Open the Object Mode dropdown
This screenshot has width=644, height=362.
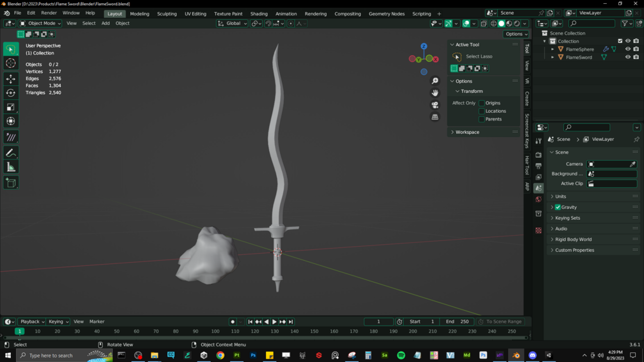pos(40,24)
